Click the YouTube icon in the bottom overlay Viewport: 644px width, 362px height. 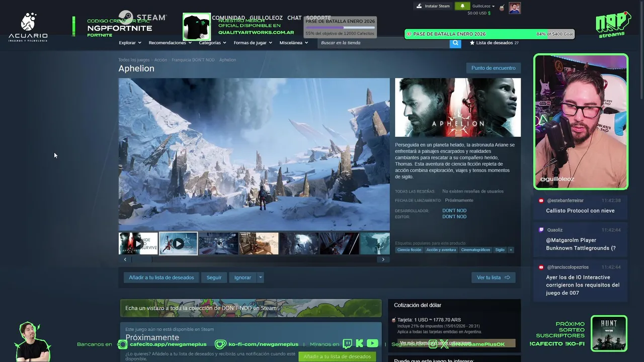[x=372, y=344]
